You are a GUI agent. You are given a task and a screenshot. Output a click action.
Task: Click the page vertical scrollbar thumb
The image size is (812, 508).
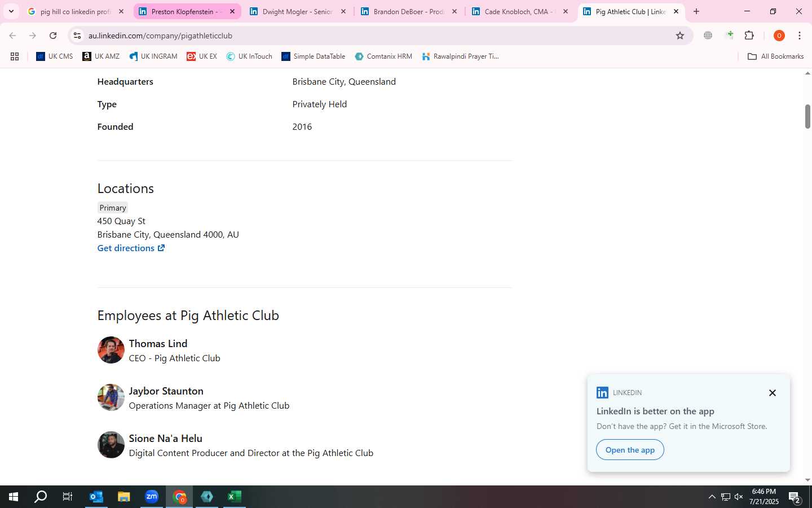[807, 116]
